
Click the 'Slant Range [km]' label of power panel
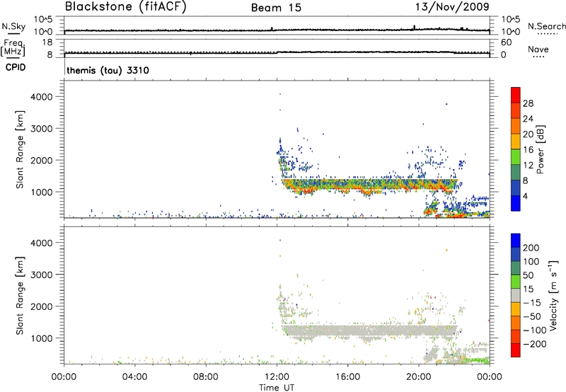20,149
